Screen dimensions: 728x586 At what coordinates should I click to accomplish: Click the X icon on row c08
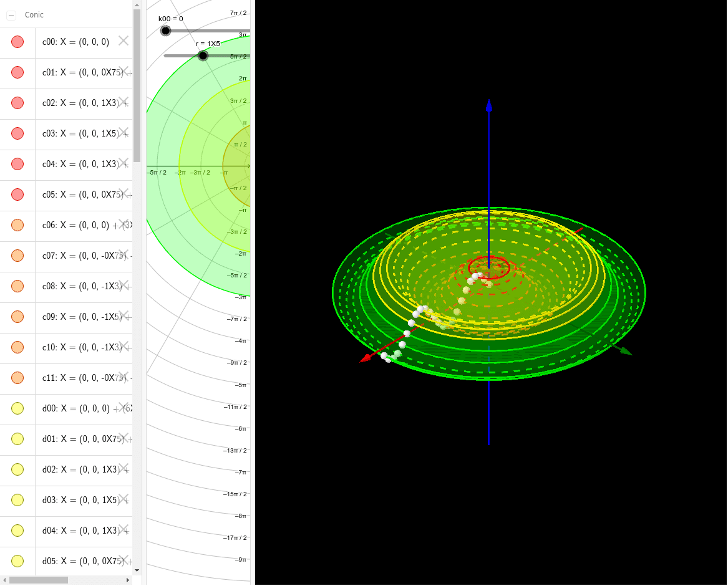124,285
